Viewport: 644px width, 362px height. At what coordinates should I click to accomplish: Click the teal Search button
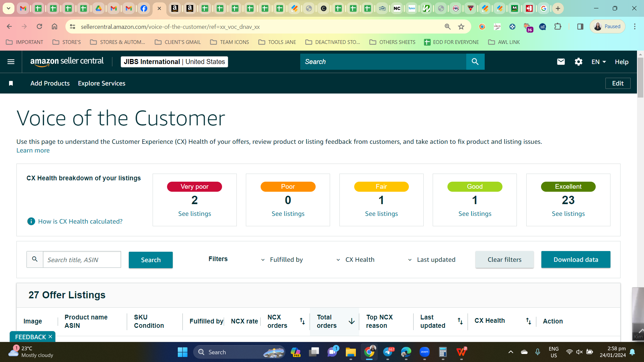click(x=151, y=260)
